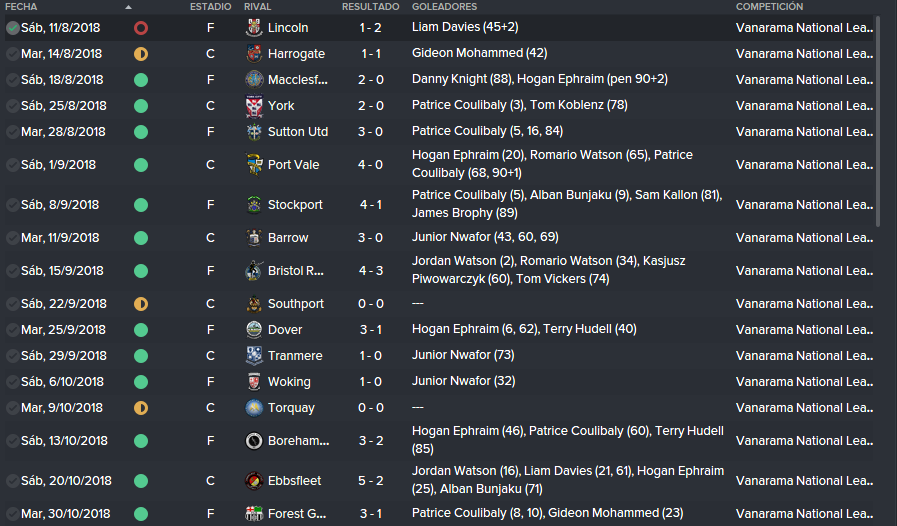Click the RIVAL column header
Image resolution: width=897 pixels, height=526 pixels.
click(257, 7)
